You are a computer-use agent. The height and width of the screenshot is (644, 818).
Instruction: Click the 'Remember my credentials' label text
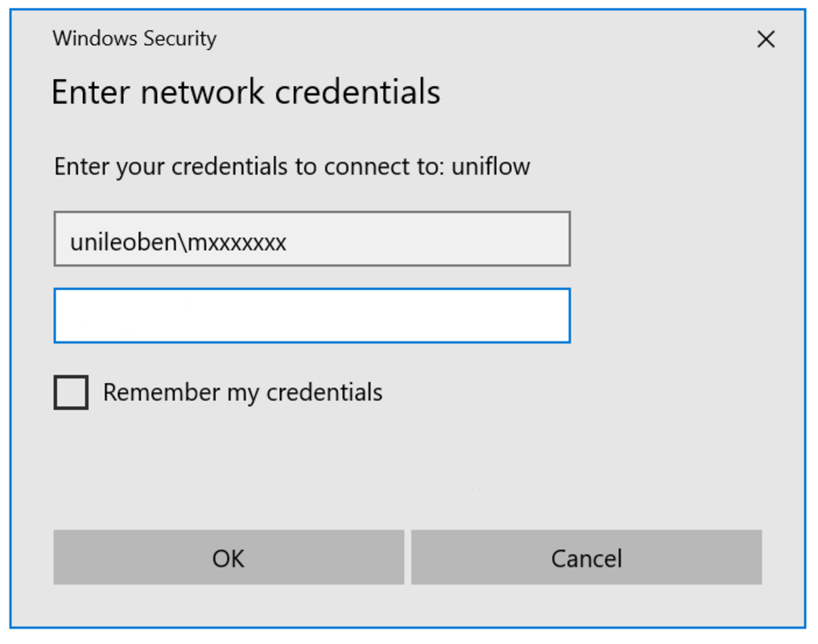[242, 393]
